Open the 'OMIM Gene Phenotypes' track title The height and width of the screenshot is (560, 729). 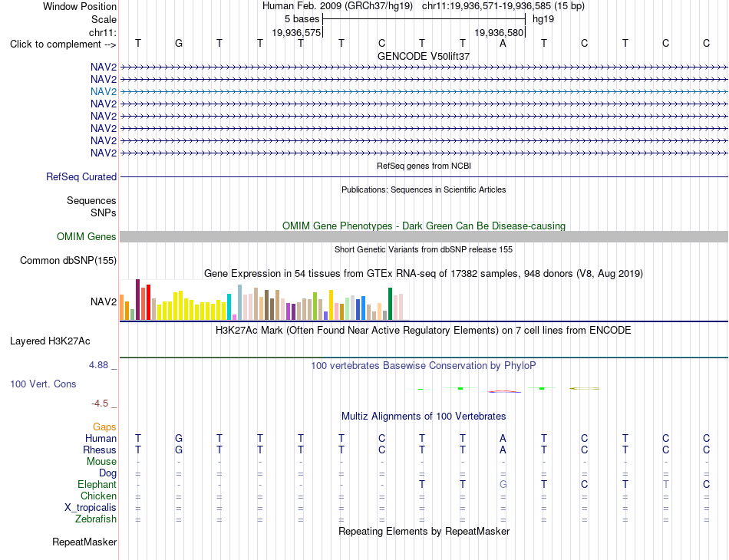[x=424, y=226]
